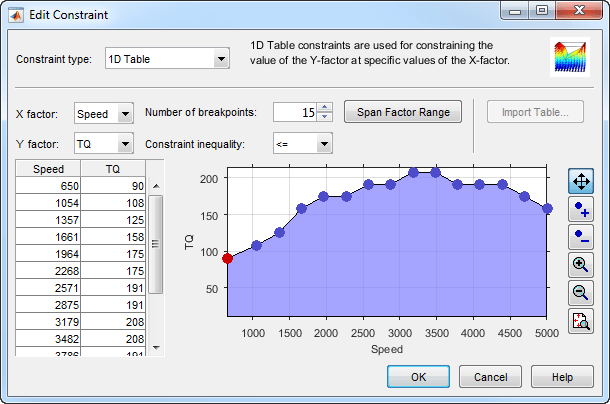Select Speed cell 1357
The width and height of the screenshot is (610, 404).
pyautogui.click(x=48, y=220)
